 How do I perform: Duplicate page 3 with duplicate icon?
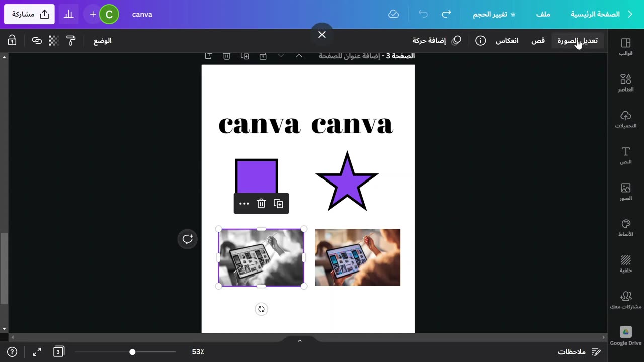(245, 56)
